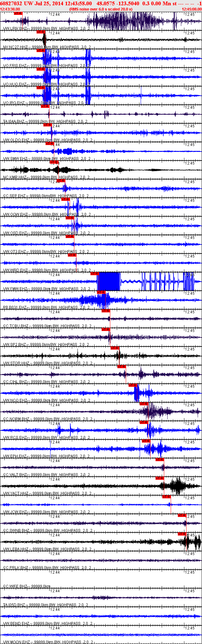Select the PB B031 EHZ station label
Screen dimensions: 202x644
pyautogui.click(x=15, y=307)
